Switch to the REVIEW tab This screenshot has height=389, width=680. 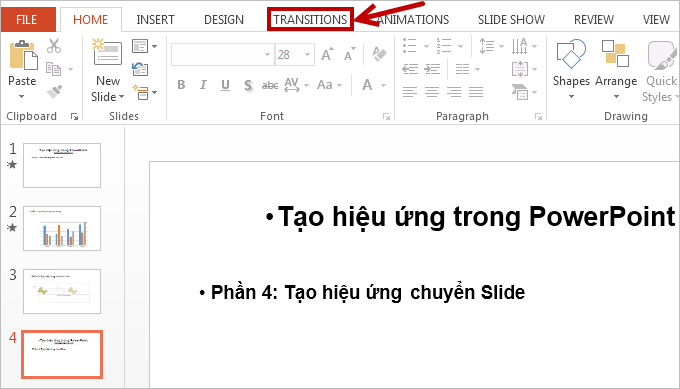point(594,20)
